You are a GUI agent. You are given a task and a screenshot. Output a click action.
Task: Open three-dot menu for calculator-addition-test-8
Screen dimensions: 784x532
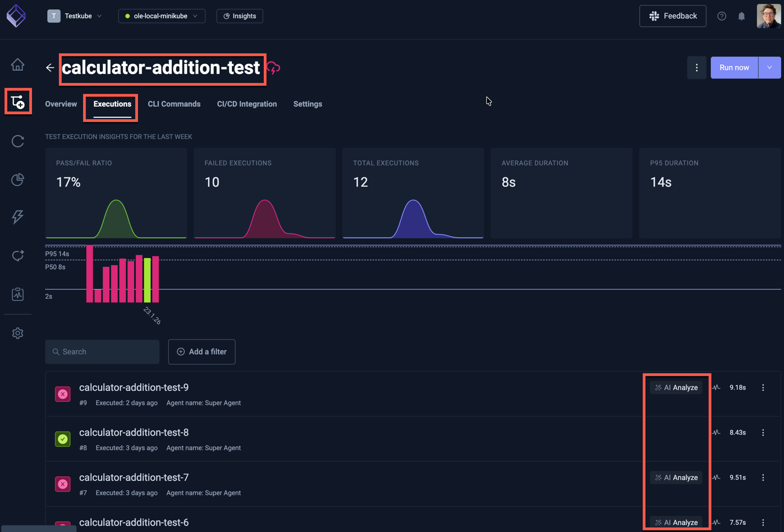763,433
